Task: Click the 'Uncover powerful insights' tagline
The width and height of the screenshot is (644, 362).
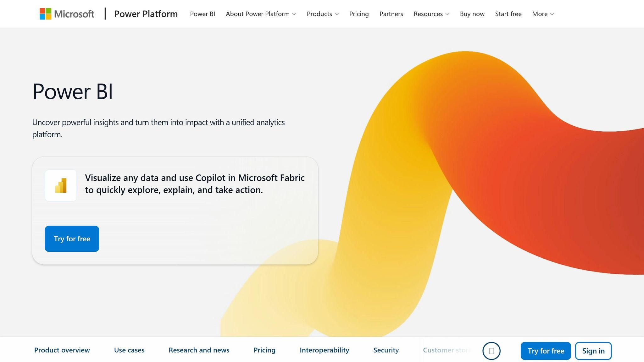Action: 158,128
